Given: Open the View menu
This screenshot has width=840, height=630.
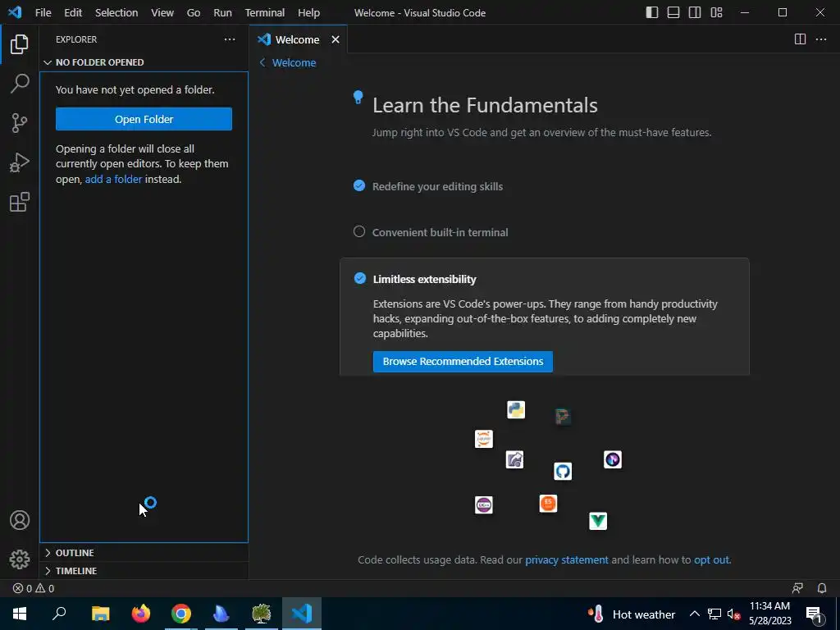Looking at the screenshot, I should pos(162,12).
